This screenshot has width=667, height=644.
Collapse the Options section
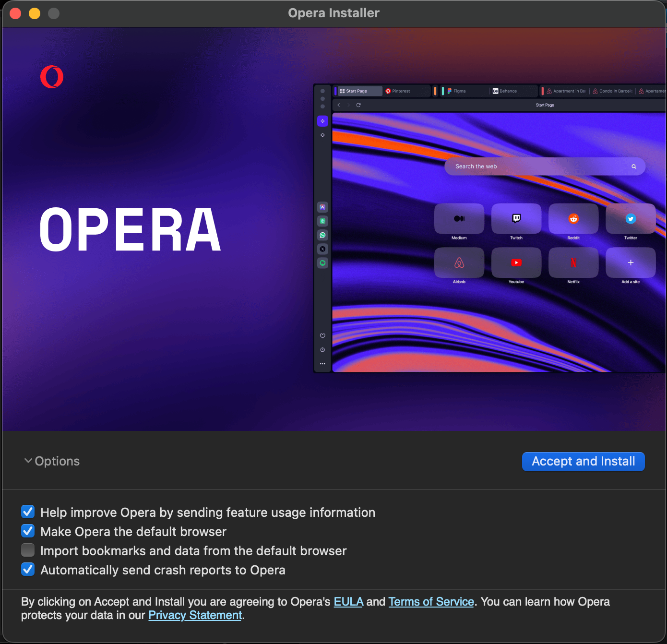coord(52,461)
